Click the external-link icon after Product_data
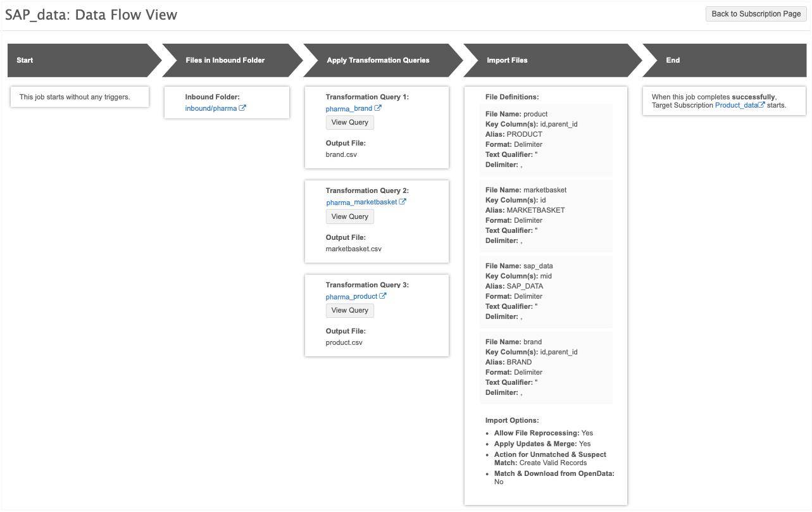The height and width of the screenshot is (512, 812). pos(761,105)
